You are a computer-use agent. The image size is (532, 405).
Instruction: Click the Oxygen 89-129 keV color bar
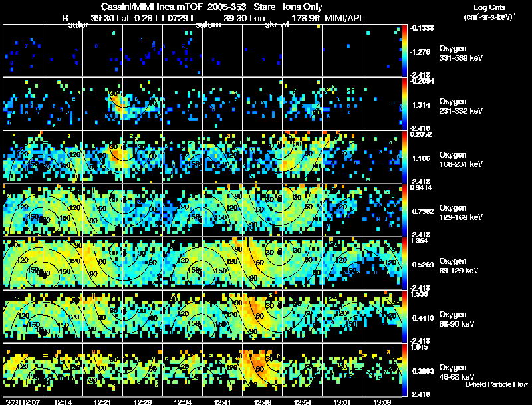pyautogui.click(x=404, y=263)
